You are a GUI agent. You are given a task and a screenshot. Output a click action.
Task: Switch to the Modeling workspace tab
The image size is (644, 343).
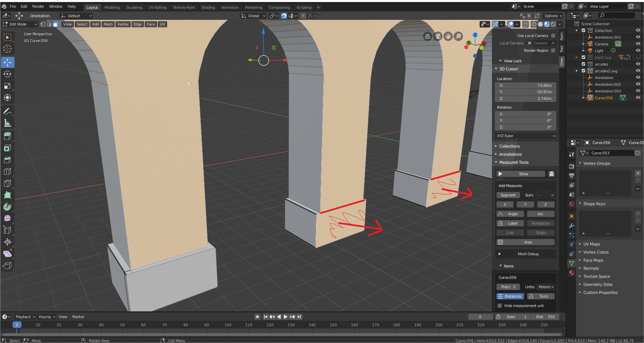112,7
